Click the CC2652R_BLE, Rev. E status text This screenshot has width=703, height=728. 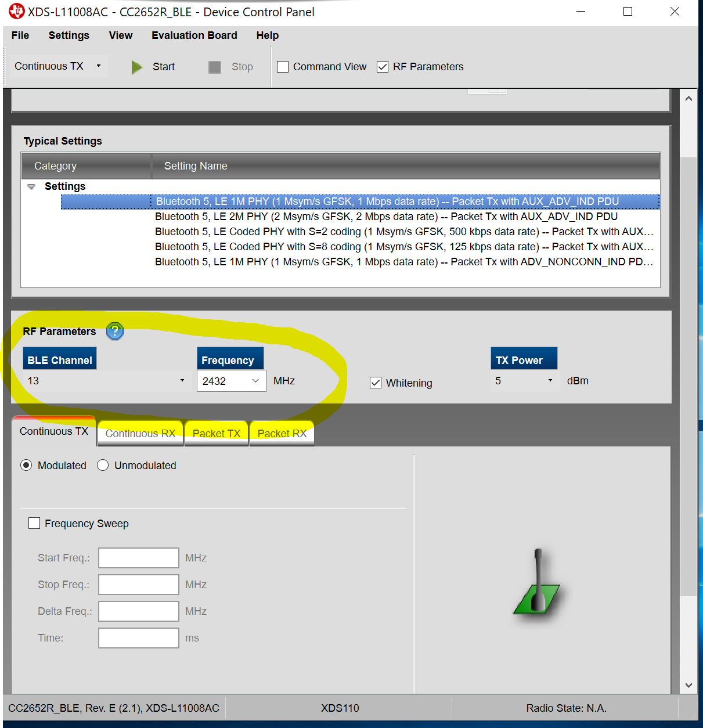pyautogui.click(x=114, y=708)
